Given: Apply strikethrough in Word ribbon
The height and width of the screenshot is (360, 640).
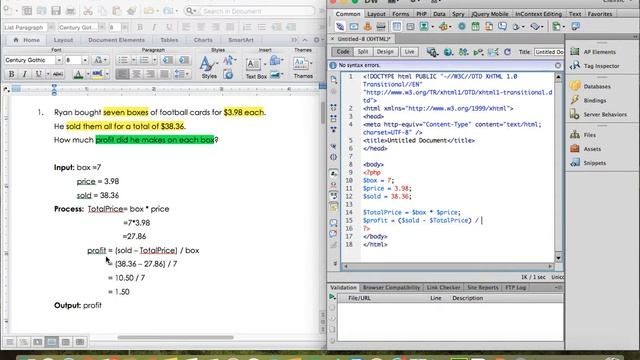Looking at the screenshot, I should click(x=58, y=74).
